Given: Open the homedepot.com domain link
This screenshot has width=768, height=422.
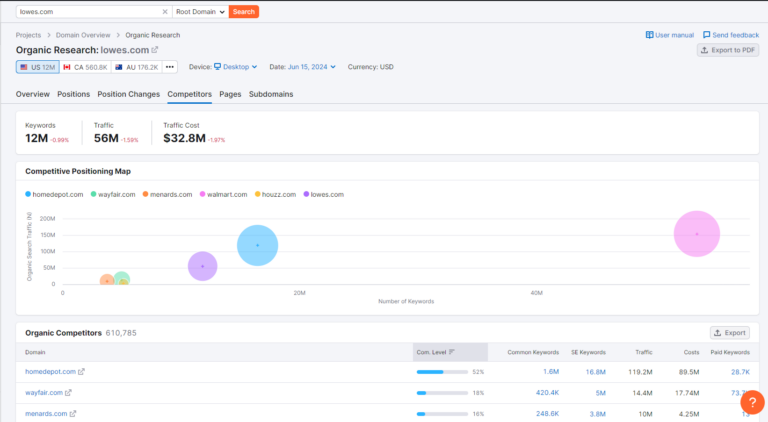Looking at the screenshot, I should pyautogui.click(x=50, y=372).
